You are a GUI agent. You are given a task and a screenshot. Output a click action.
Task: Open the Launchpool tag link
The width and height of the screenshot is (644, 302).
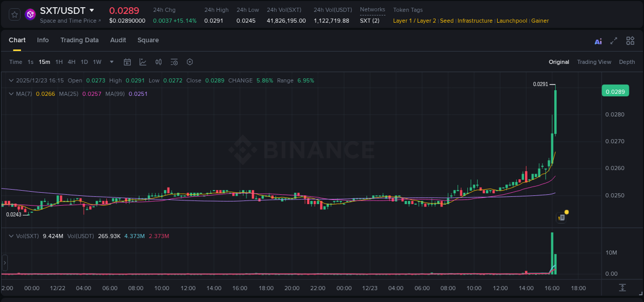[x=512, y=21]
